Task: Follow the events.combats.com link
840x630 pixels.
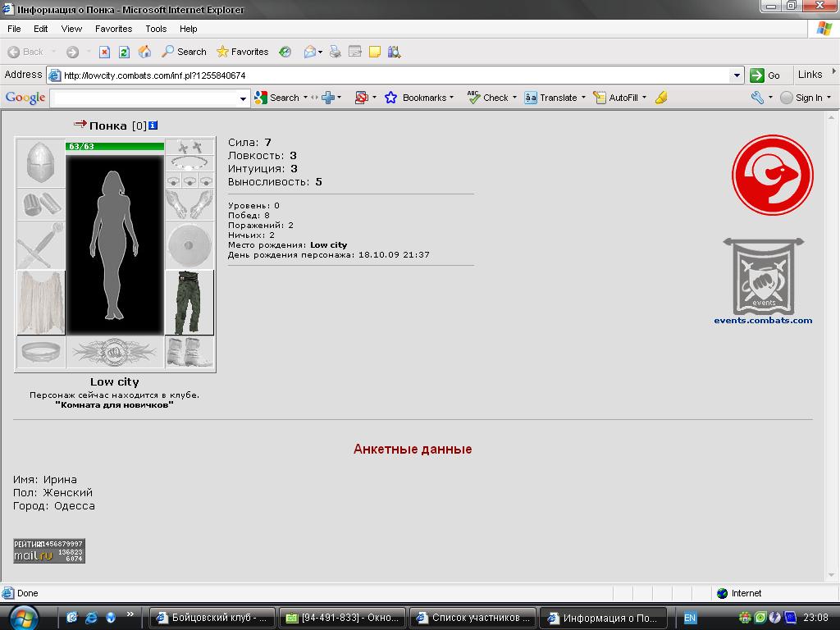Action: (763, 321)
